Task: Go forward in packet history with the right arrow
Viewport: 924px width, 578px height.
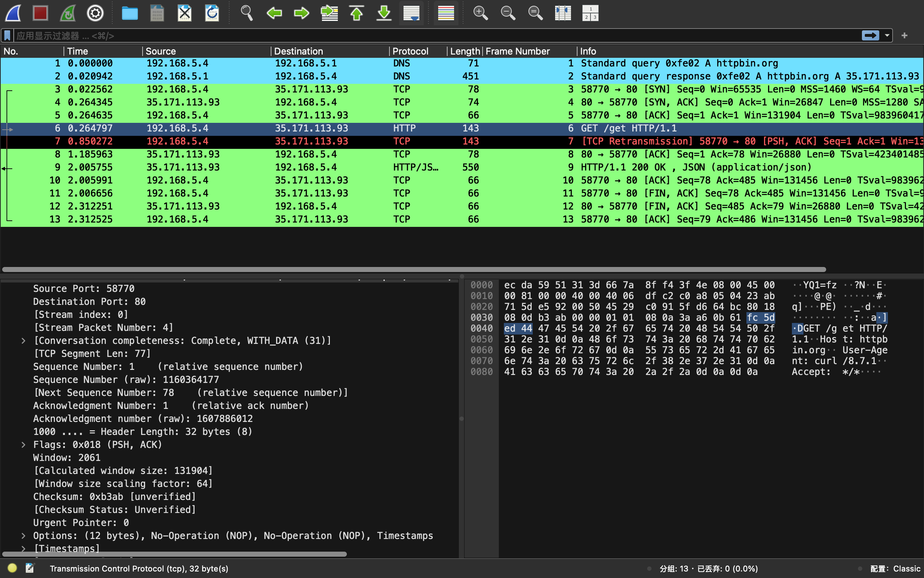Action: tap(302, 13)
